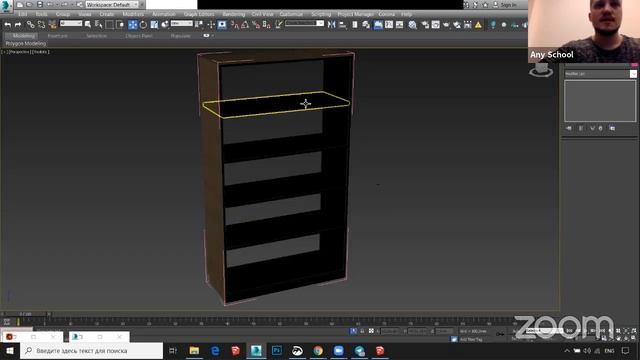
Task: Click the ViewCube in the viewport corner
Action: coord(541,70)
